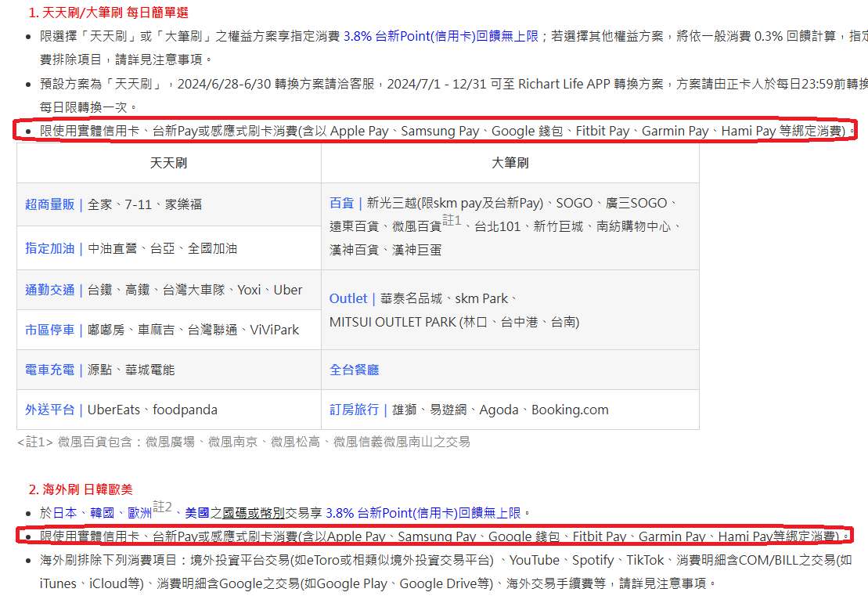The image size is (868, 603).
Task: Click the 天天刷 table column header
Action: tap(168, 163)
